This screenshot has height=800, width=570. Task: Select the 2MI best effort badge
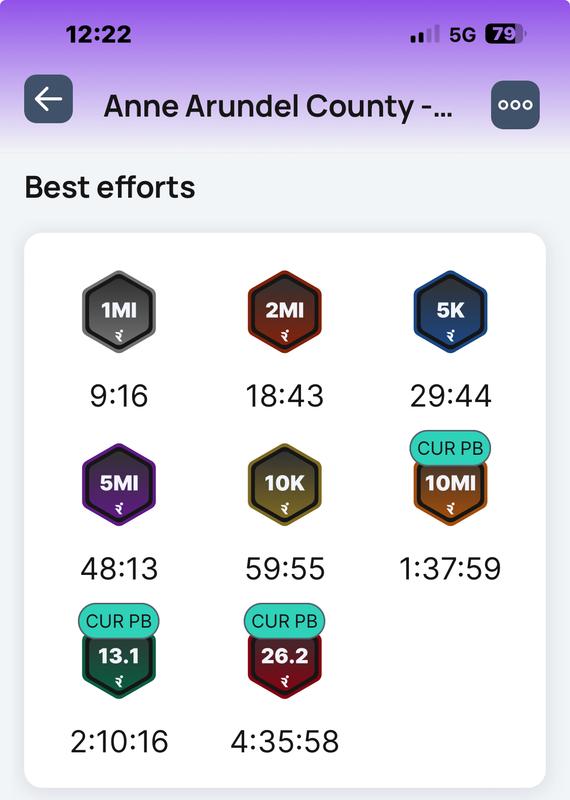[x=285, y=312]
